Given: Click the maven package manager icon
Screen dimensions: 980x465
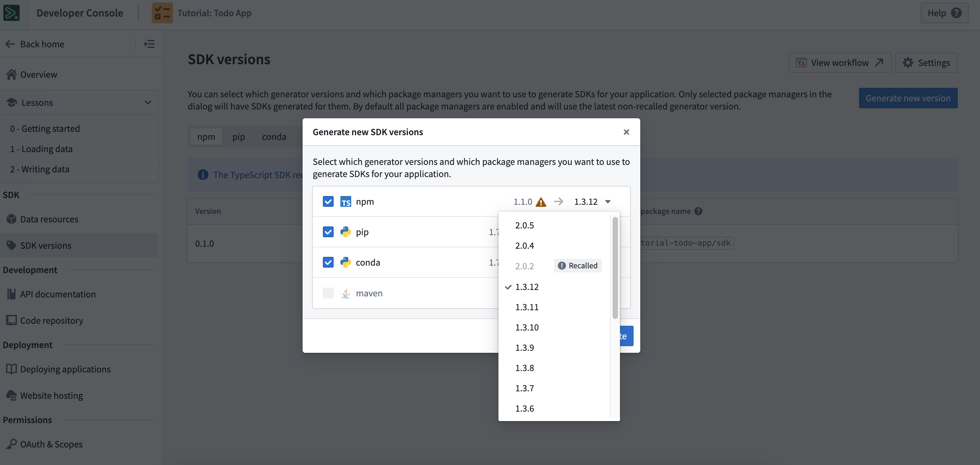Looking at the screenshot, I should tap(345, 293).
